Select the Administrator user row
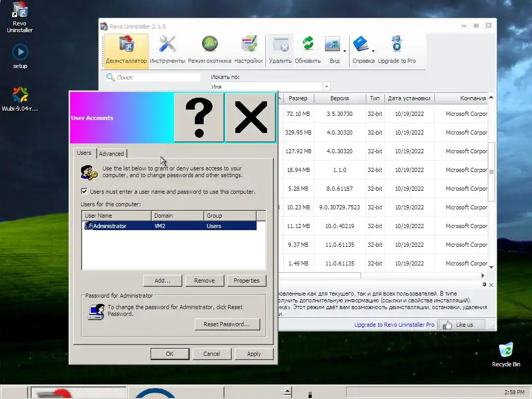 coord(169,226)
